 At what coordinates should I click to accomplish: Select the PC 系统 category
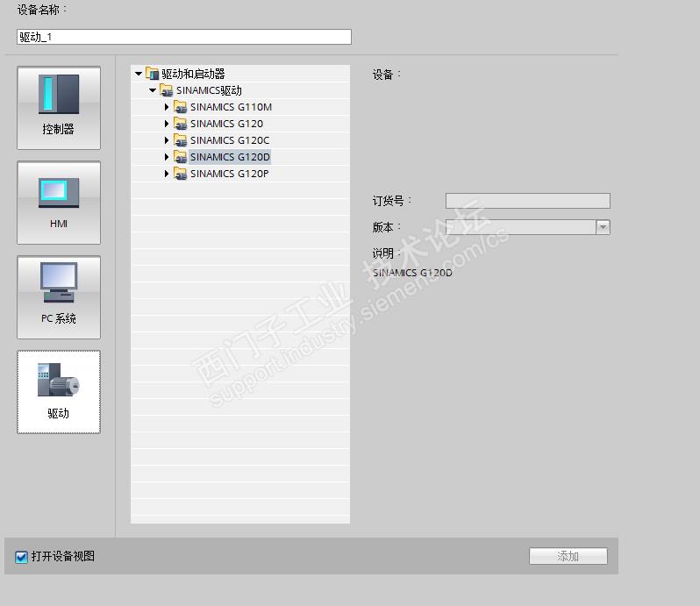click(x=59, y=297)
